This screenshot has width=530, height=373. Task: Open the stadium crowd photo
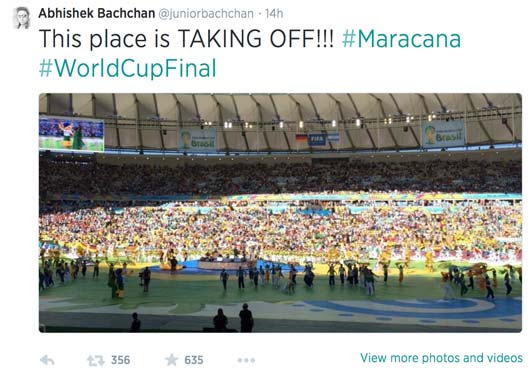pos(280,213)
